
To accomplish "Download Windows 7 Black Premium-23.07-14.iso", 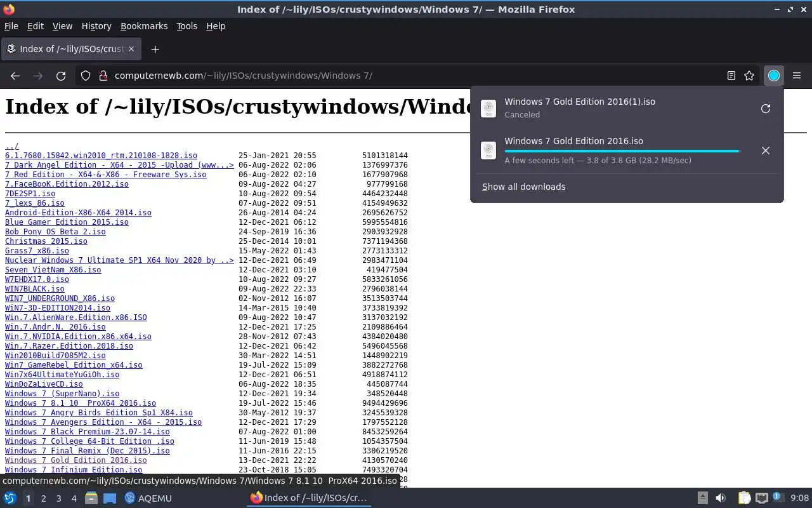I will point(88,432).
